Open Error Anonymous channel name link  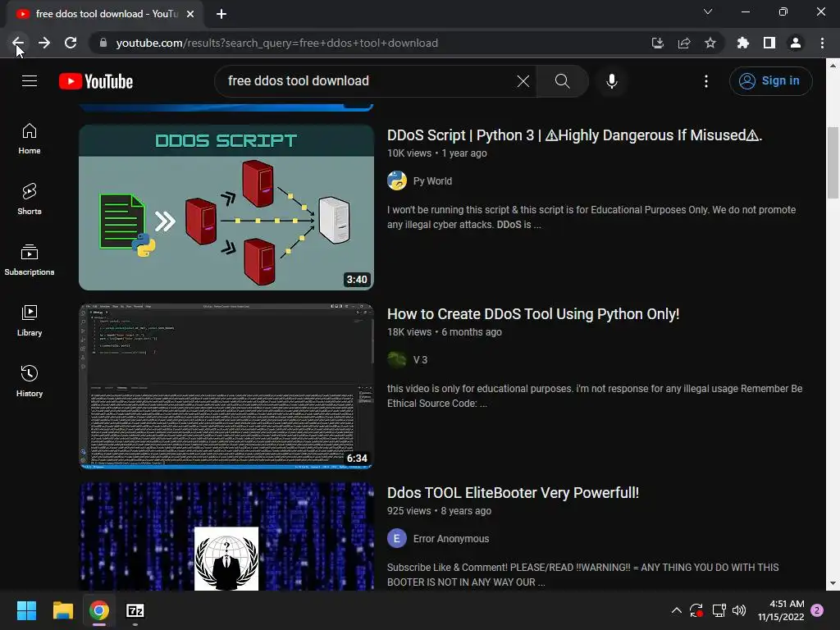pos(451,539)
